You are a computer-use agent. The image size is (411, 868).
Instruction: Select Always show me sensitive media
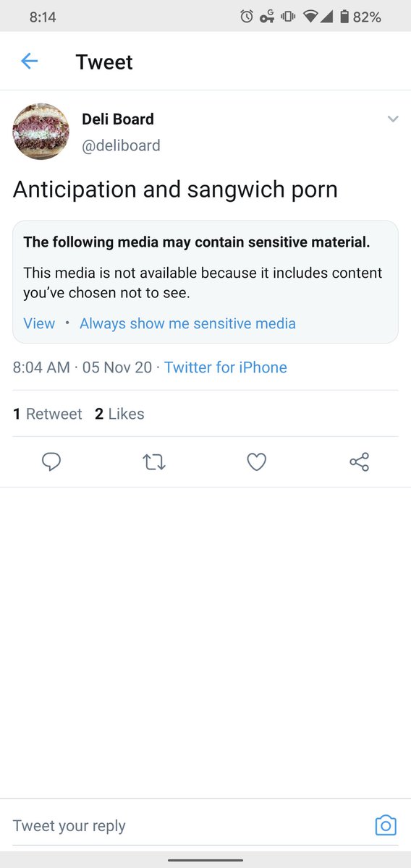(x=187, y=323)
